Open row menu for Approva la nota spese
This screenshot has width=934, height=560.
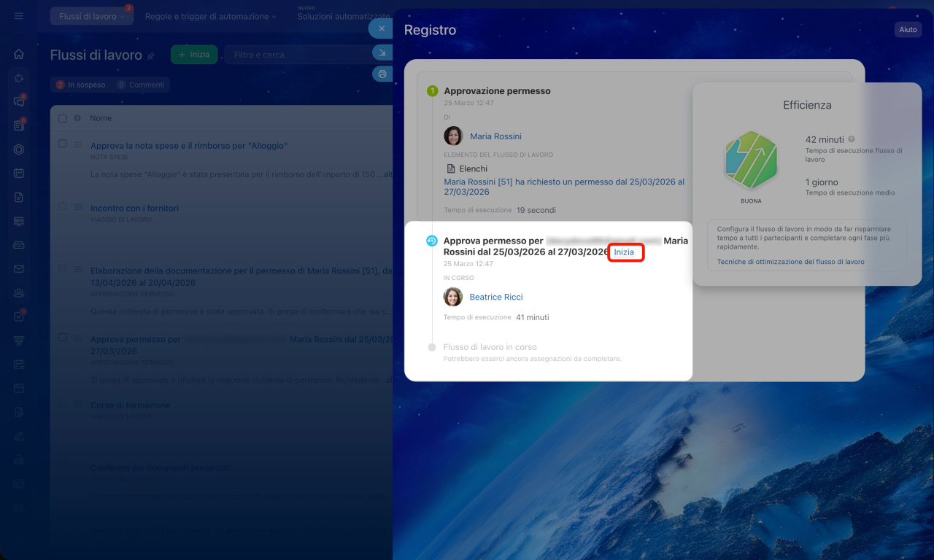click(x=78, y=144)
